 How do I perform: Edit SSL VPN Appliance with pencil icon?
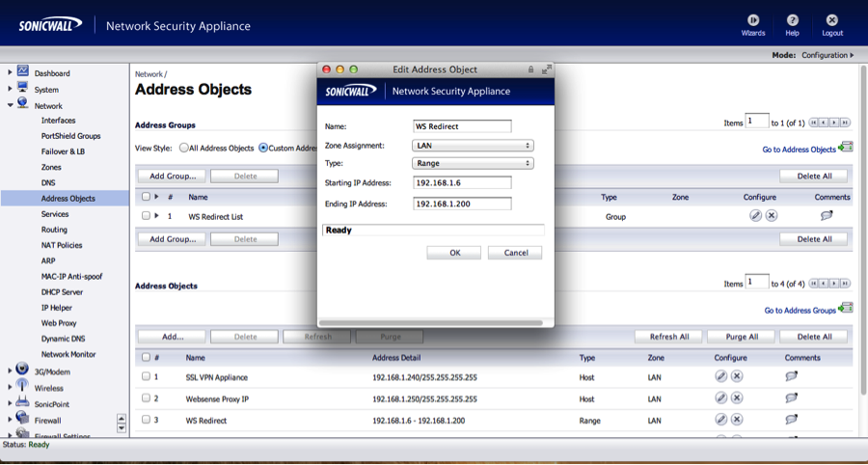point(720,376)
